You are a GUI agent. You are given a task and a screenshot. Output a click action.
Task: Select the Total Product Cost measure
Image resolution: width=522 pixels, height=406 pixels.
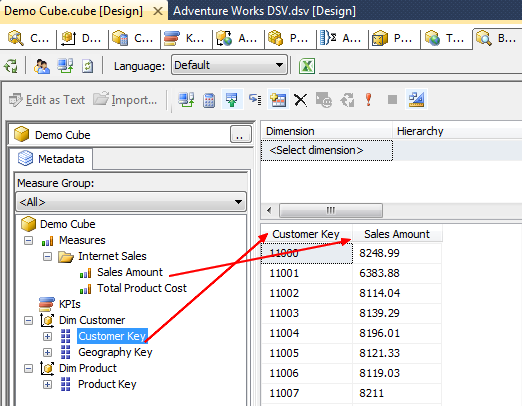pyautogui.click(x=142, y=288)
